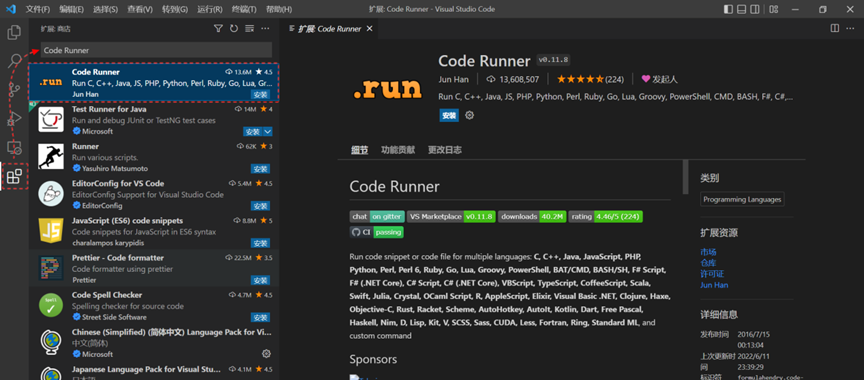Open manage gear beside Code Runner install button

coord(469,116)
